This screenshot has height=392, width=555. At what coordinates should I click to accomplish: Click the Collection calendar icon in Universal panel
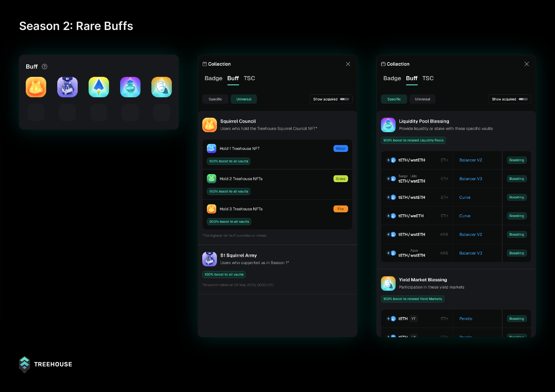[204, 64]
